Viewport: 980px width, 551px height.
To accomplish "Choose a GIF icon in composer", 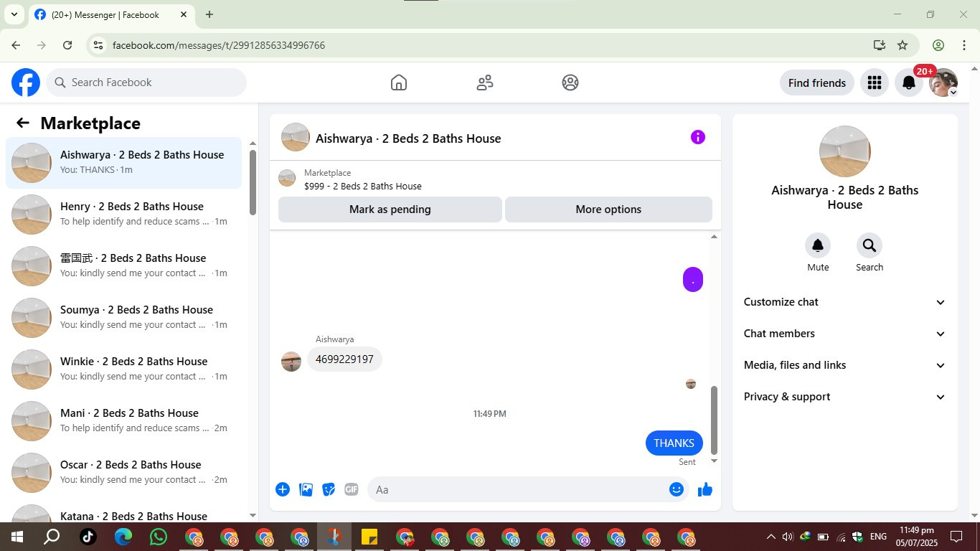I will coord(352,489).
